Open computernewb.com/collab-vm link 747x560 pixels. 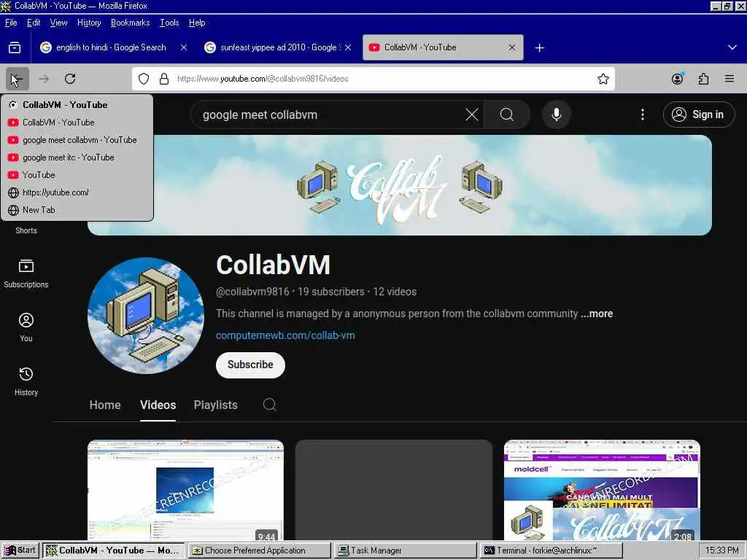[285, 335]
